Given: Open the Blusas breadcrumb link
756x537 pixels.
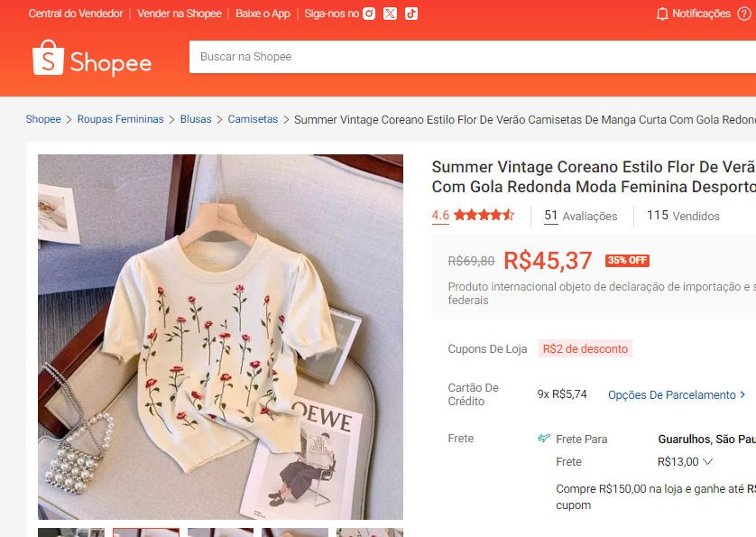Looking at the screenshot, I should [196, 119].
